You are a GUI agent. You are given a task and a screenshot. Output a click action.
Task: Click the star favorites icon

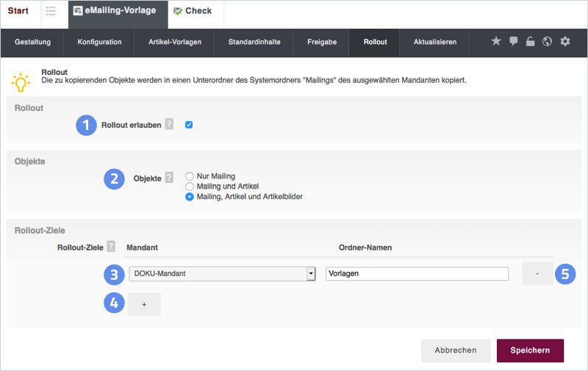point(496,42)
